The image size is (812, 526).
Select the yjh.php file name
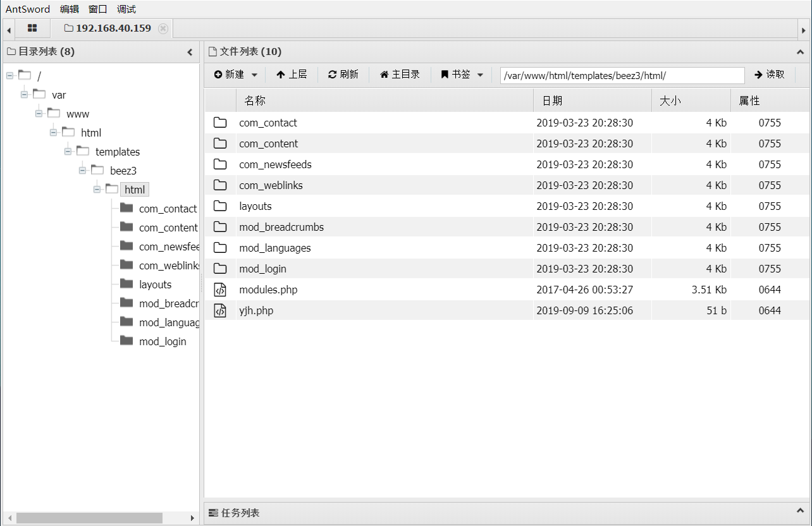click(x=256, y=310)
